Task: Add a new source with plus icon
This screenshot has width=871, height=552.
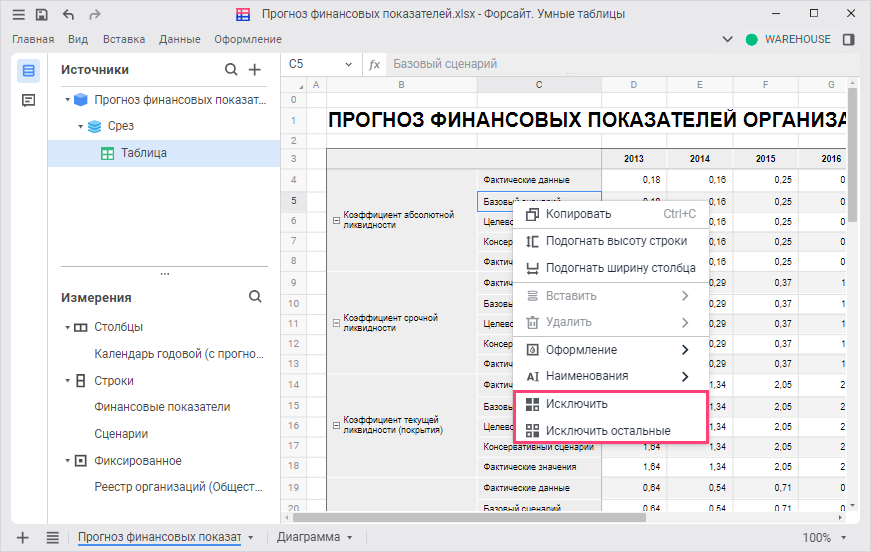Action: click(254, 69)
